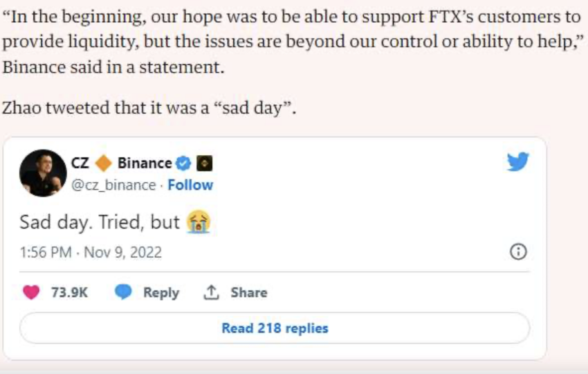Click the share upload arrow icon
588x374 pixels.
coord(210,293)
